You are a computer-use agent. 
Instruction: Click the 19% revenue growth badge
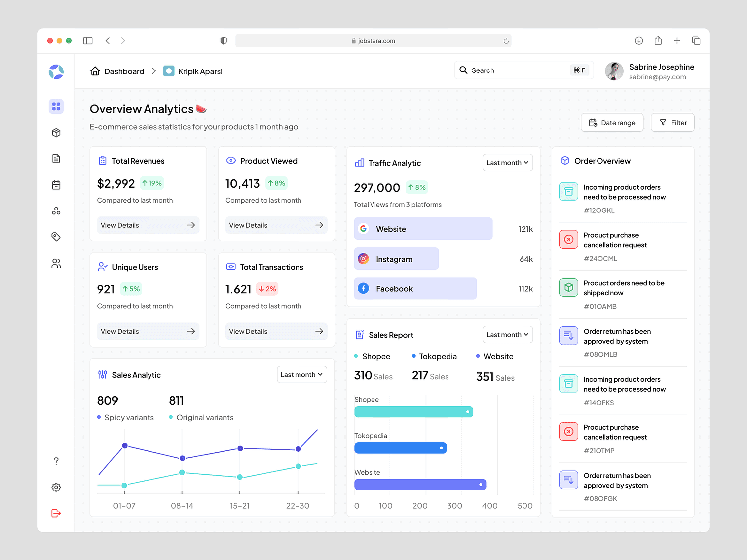pyautogui.click(x=152, y=183)
